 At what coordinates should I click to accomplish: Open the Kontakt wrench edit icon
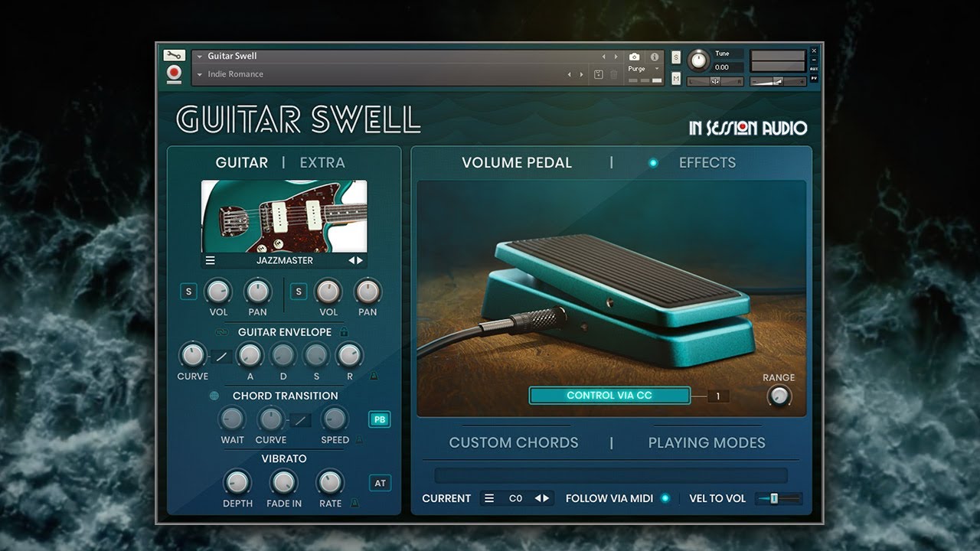(x=174, y=56)
